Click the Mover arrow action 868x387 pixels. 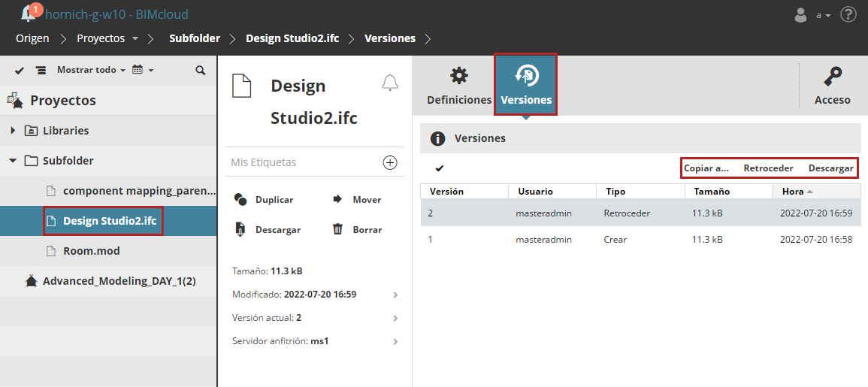tap(337, 199)
